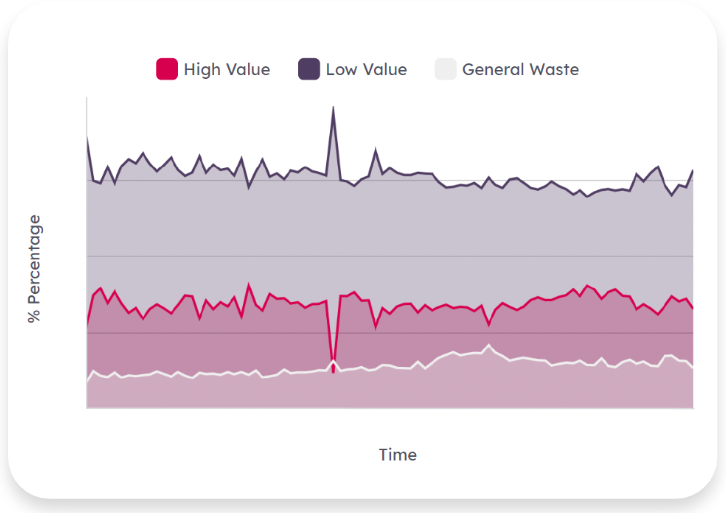Click the % Percentage axis title

(35, 268)
